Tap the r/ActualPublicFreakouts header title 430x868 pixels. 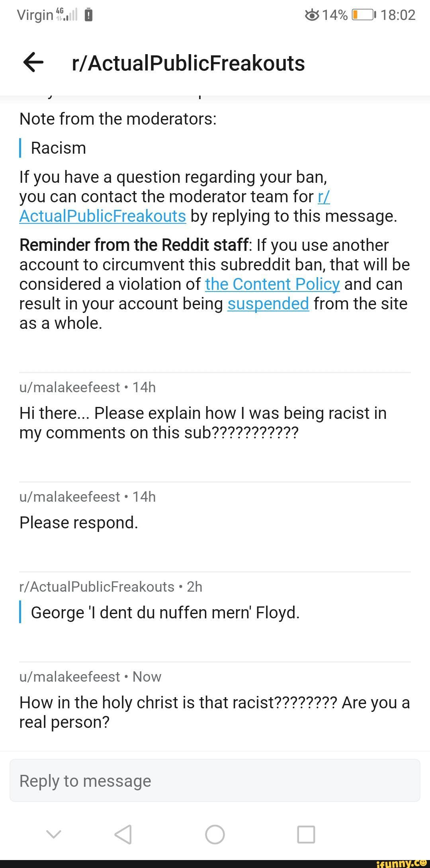coord(188,63)
